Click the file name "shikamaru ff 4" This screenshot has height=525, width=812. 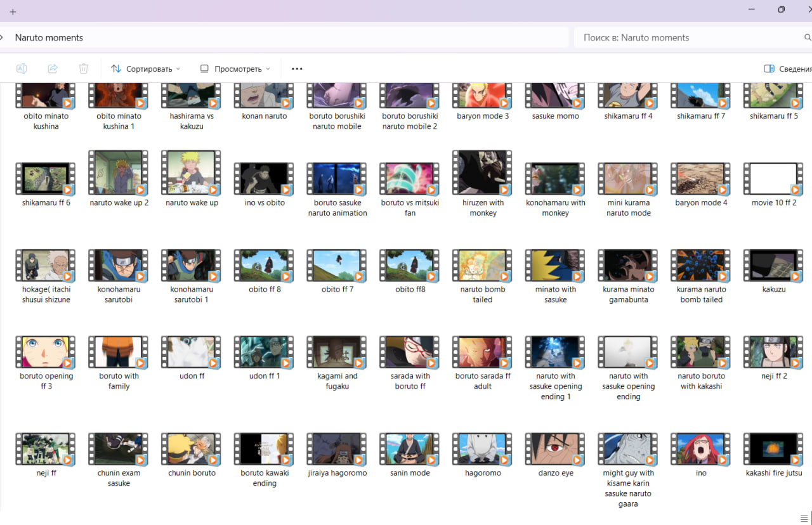(x=628, y=116)
